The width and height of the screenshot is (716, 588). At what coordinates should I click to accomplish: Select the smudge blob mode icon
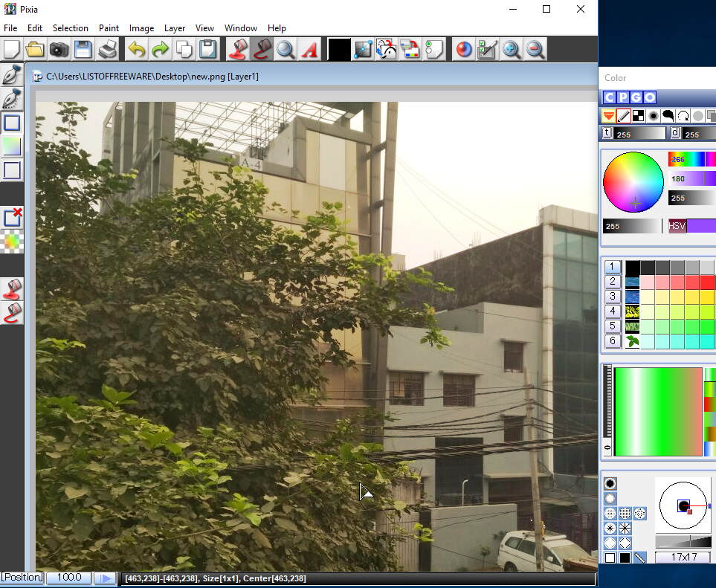(668, 116)
